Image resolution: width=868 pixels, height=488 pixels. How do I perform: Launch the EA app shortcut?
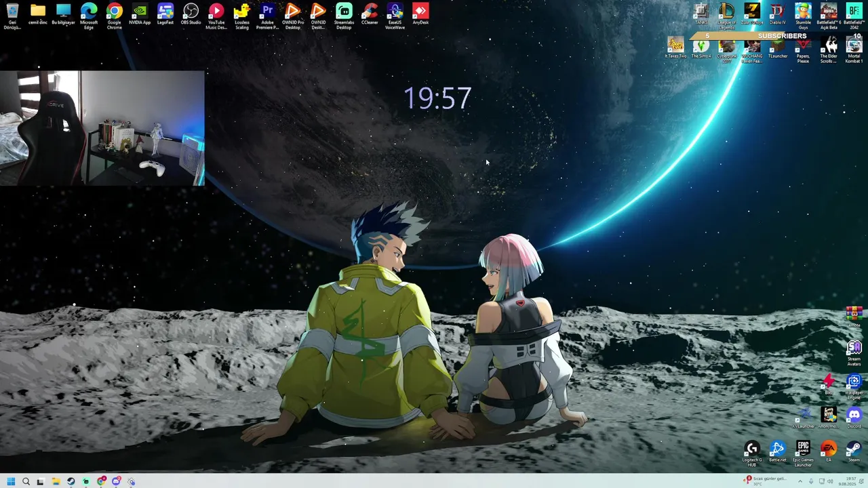(x=829, y=452)
